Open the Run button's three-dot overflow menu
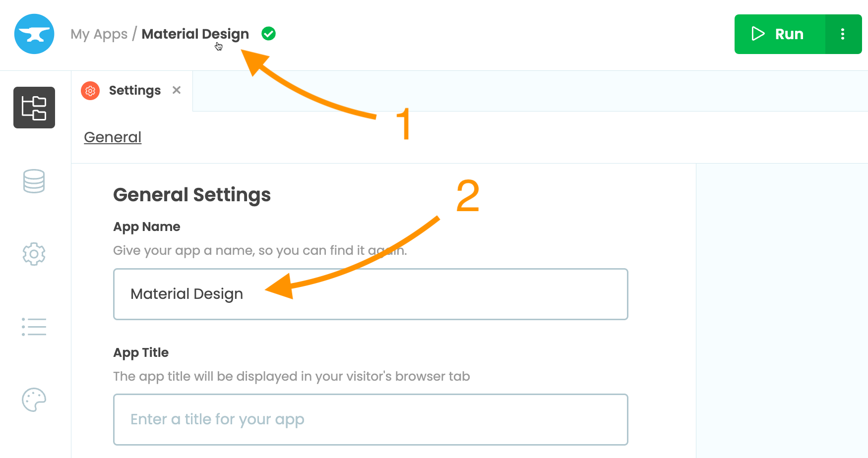The image size is (868, 458). (x=843, y=34)
